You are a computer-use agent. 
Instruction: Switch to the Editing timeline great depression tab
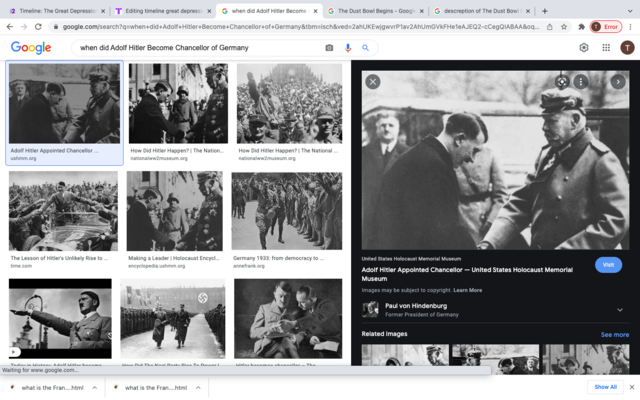(163, 11)
